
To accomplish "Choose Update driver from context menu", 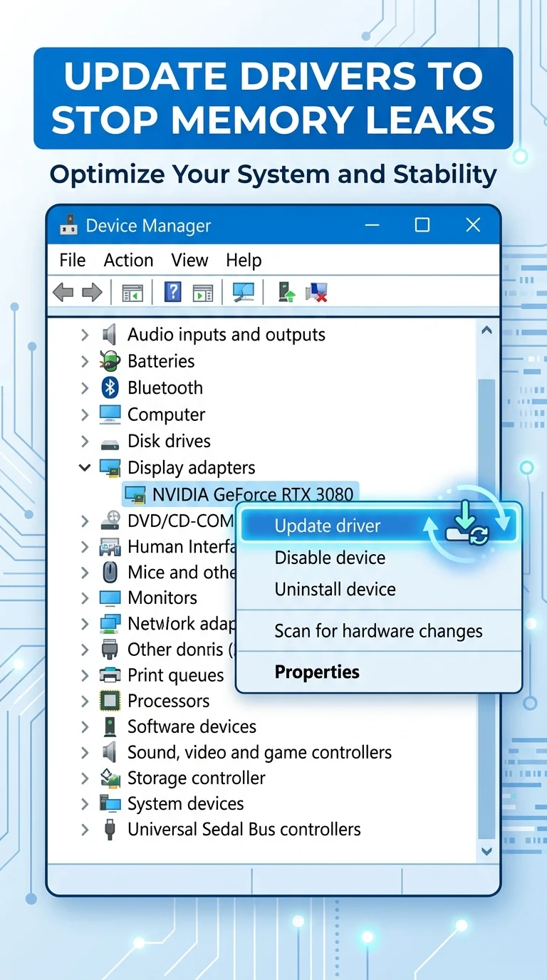I will [x=378, y=526].
